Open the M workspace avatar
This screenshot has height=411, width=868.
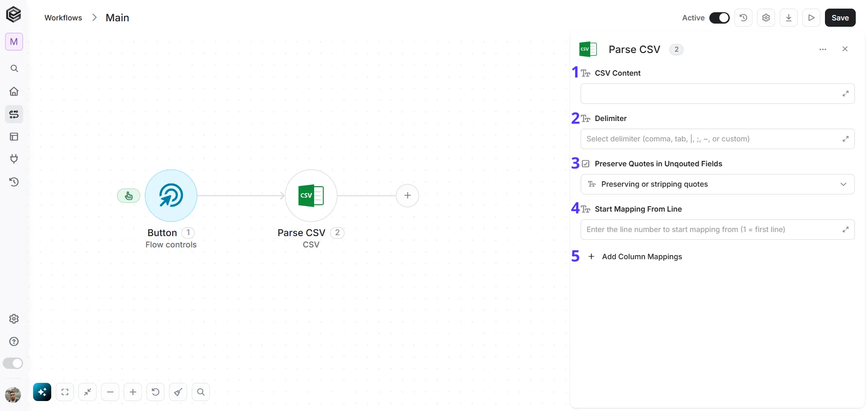tap(14, 42)
